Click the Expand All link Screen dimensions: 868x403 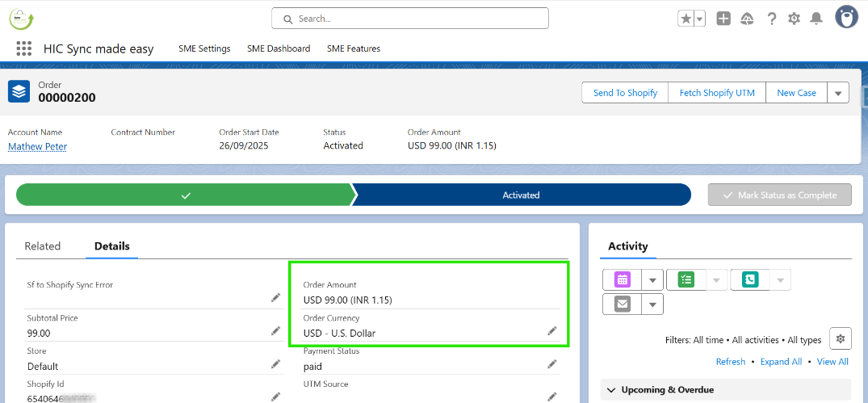tap(781, 362)
